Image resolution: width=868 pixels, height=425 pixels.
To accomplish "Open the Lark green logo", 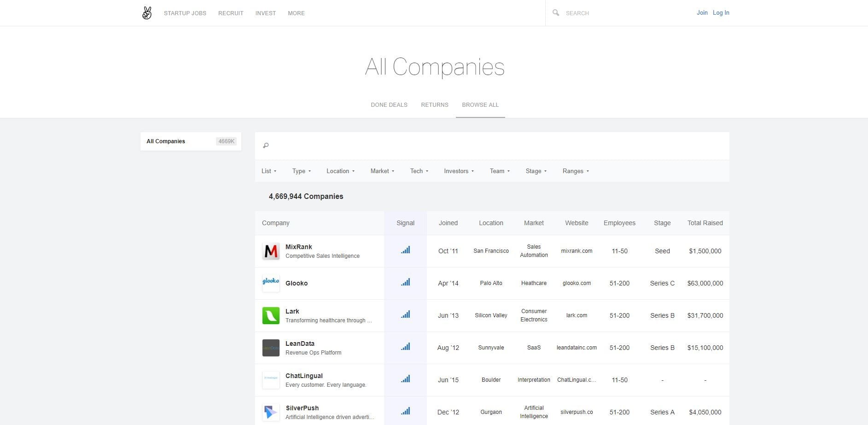I will click(271, 315).
